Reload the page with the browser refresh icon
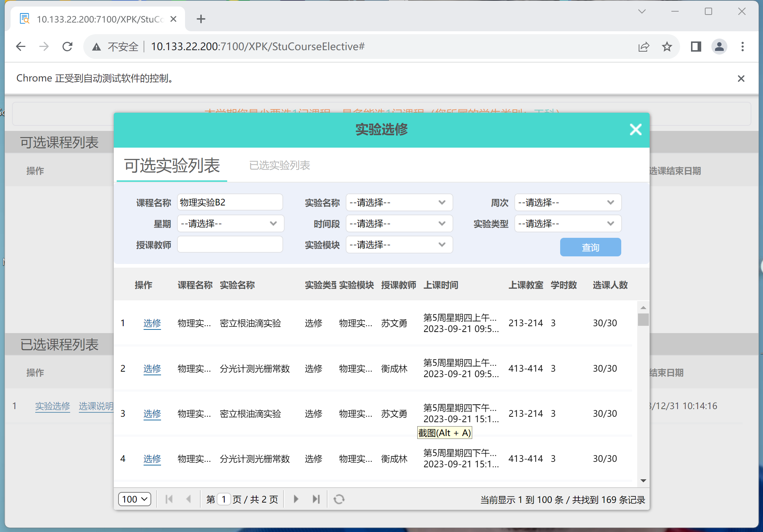 click(68, 47)
